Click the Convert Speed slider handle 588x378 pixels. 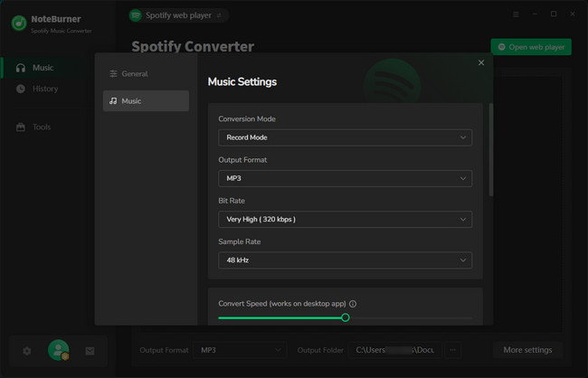(x=346, y=317)
